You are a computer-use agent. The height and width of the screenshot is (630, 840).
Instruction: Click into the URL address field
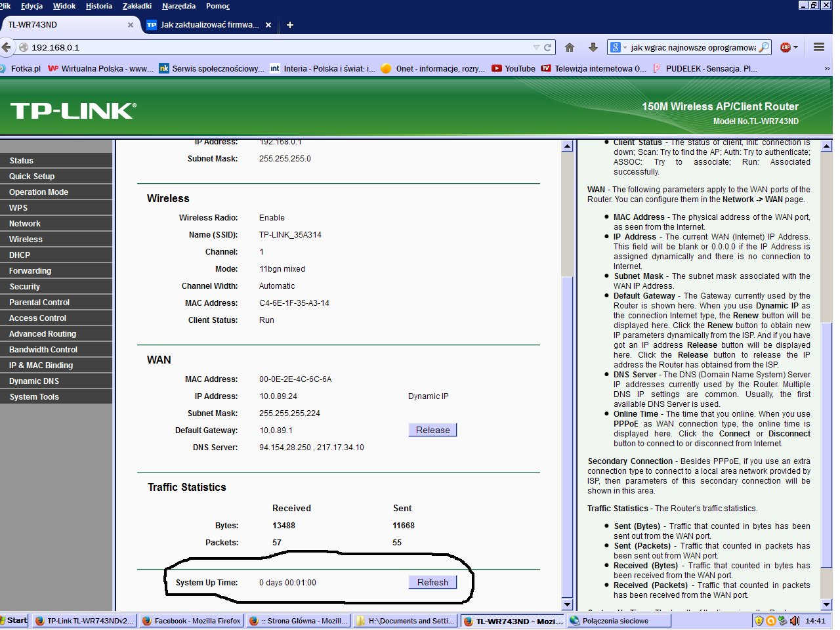click(x=276, y=47)
